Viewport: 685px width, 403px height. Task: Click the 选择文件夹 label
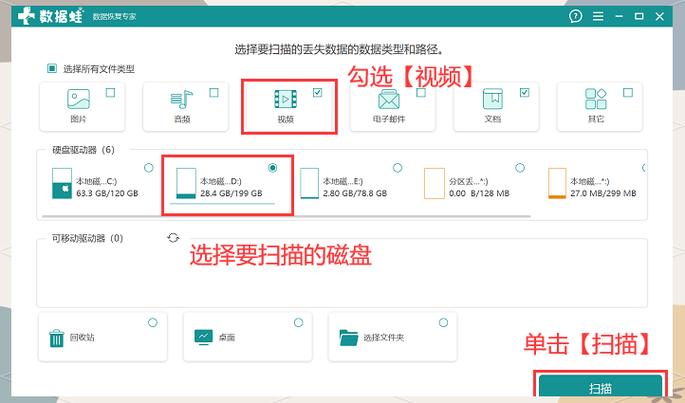[x=384, y=337]
